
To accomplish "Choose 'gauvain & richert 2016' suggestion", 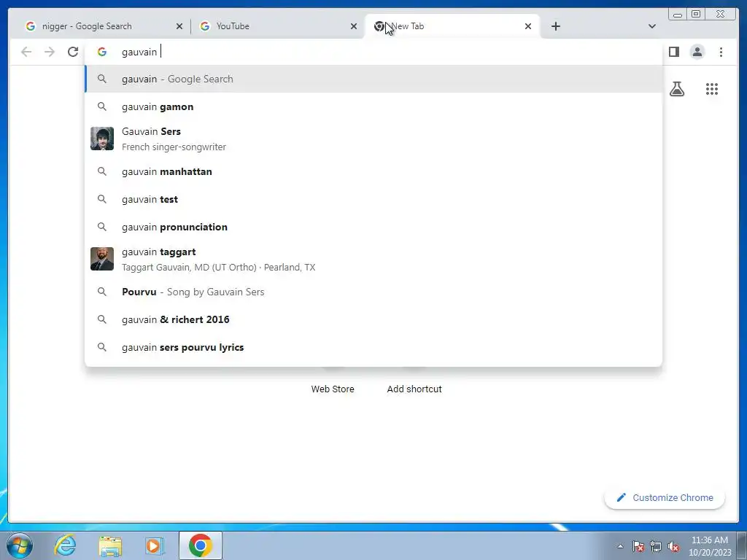I will point(373,319).
